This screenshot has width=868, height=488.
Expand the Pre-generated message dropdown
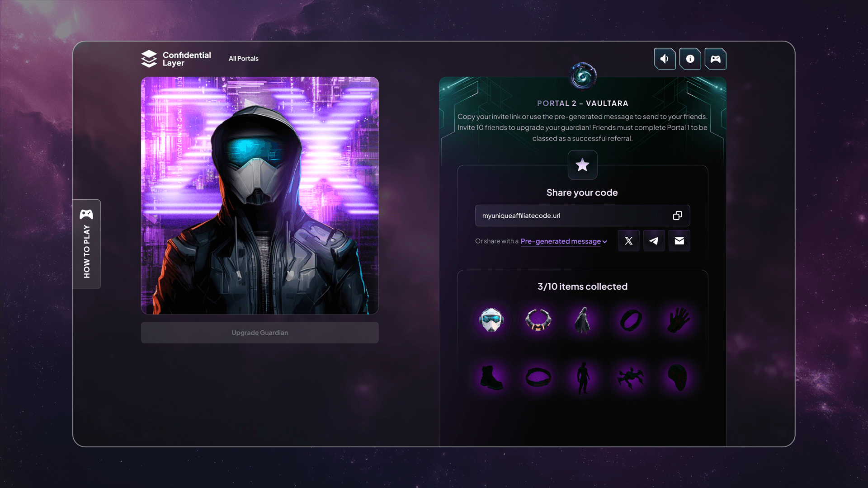pyautogui.click(x=563, y=241)
